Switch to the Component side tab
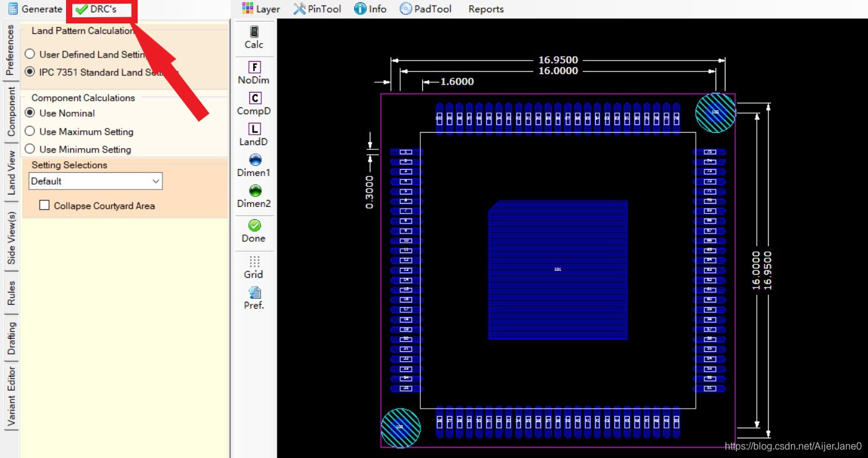This screenshot has width=868, height=458. coord(11,112)
